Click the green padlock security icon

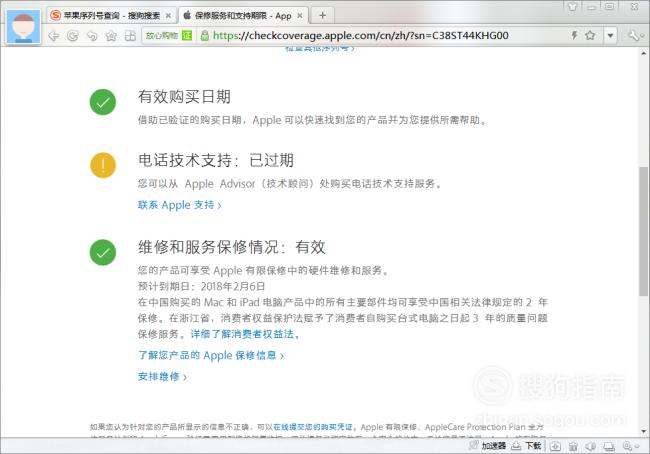pyautogui.click(x=204, y=36)
